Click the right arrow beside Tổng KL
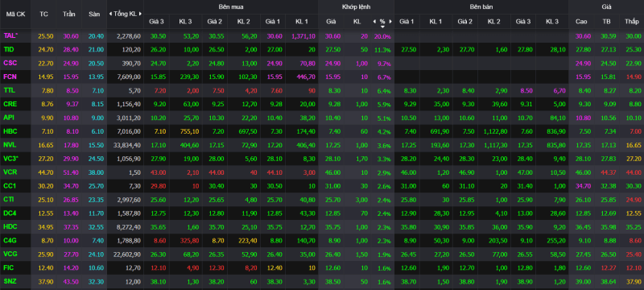The width and height of the screenshot is (644, 290). [x=140, y=14]
